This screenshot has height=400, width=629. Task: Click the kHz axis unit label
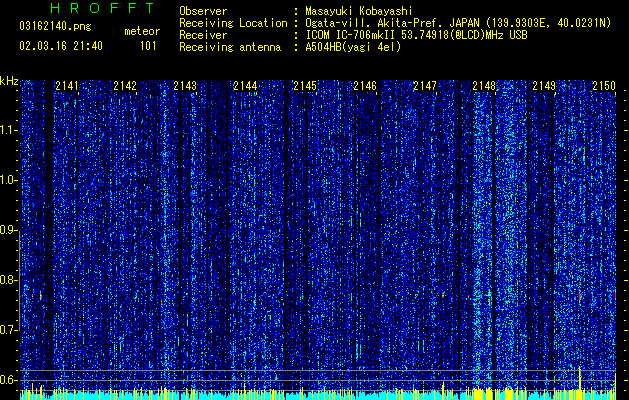coord(9,81)
